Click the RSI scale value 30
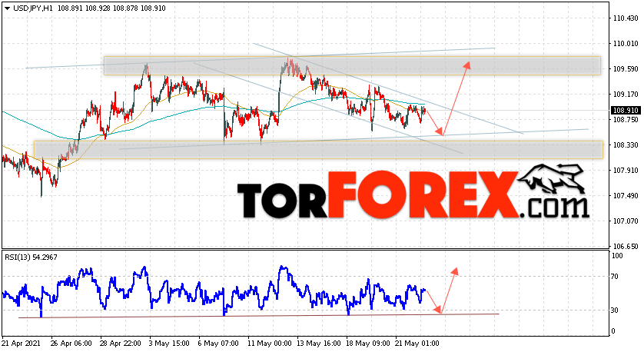644x352 pixels. (615, 310)
